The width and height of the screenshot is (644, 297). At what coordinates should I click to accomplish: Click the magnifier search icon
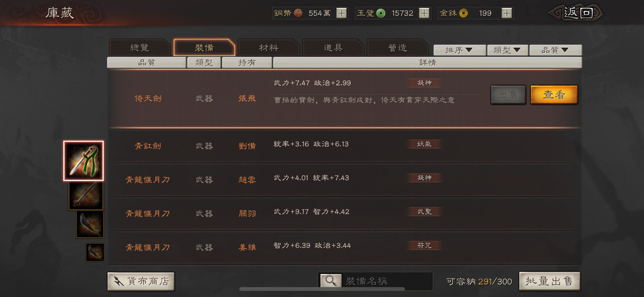(x=330, y=281)
